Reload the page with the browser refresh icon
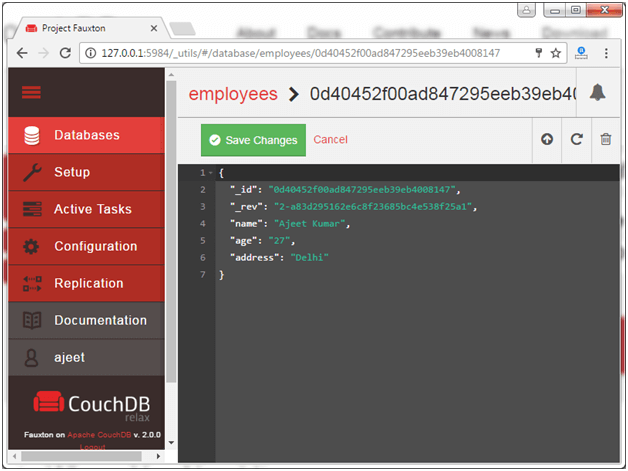The height and width of the screenshot is (471, 628). [x=65, y=53]
